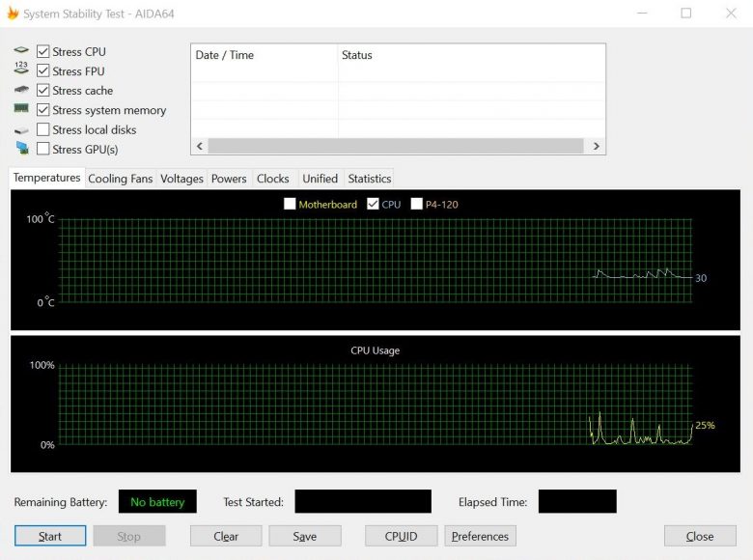Viewport: 753px width, 560px height.
Task: Disable the Stress cache checkbox
Action: pyautogui.click(x=42, y=90)
